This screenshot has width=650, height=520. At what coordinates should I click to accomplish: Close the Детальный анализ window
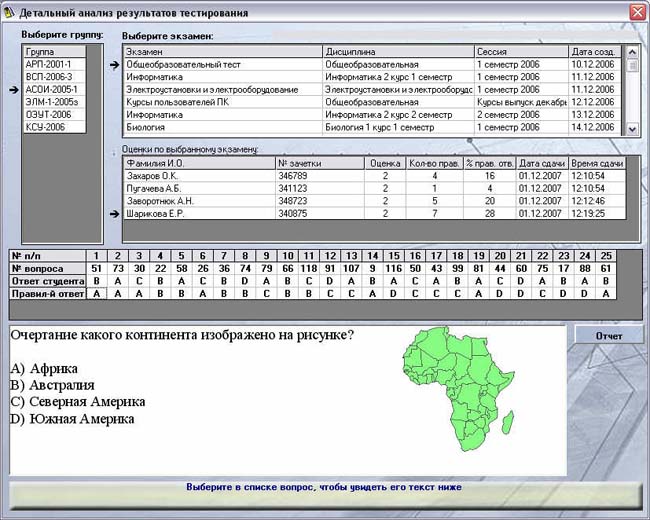(x=638, y=12)
